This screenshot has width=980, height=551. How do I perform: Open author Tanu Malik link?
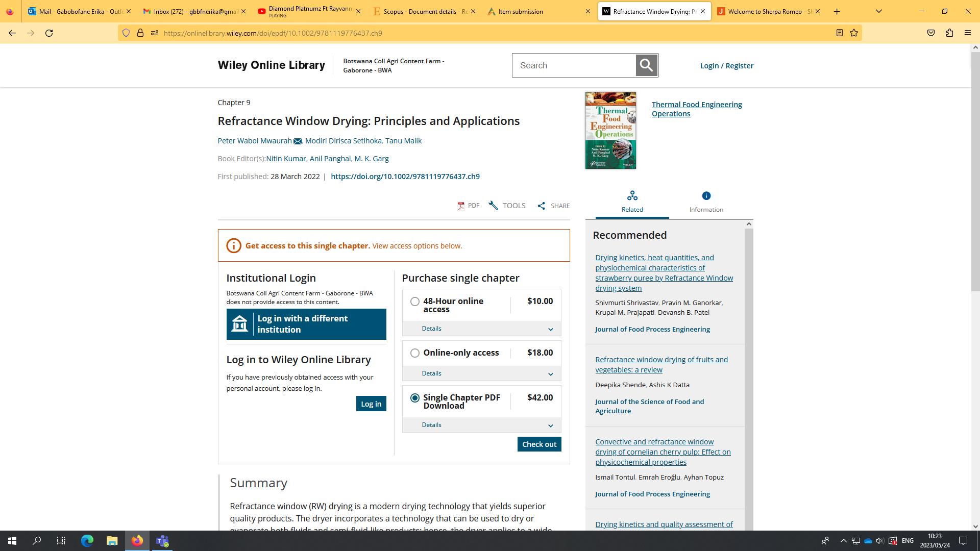click(403, 141)
